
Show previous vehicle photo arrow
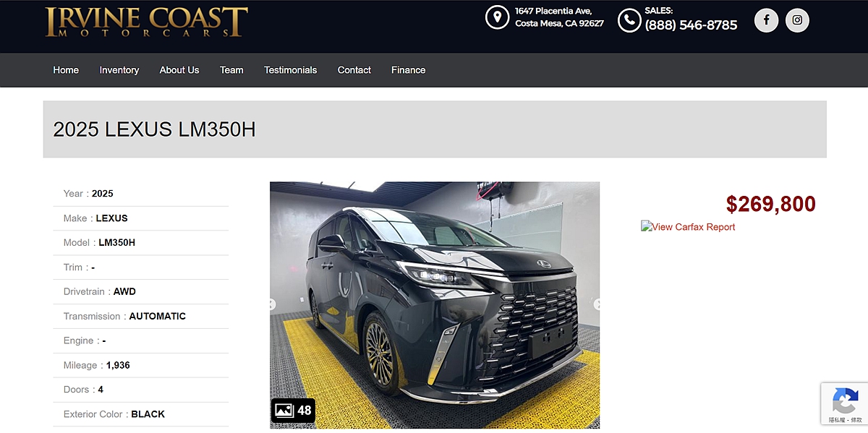tap(272, 305)
